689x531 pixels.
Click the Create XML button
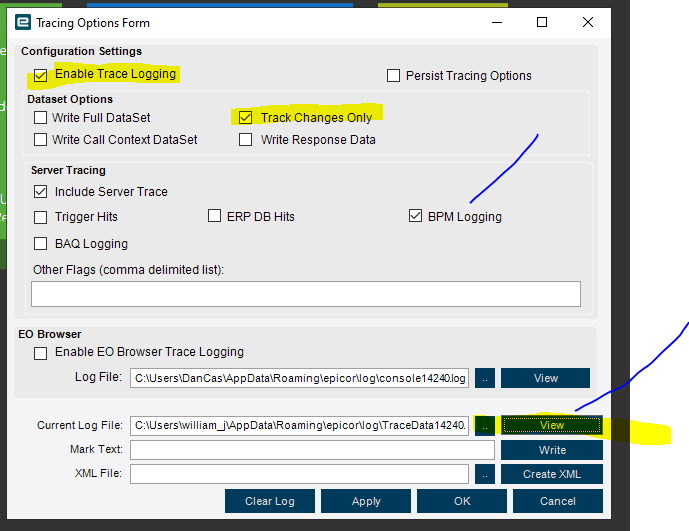[552, 474]
